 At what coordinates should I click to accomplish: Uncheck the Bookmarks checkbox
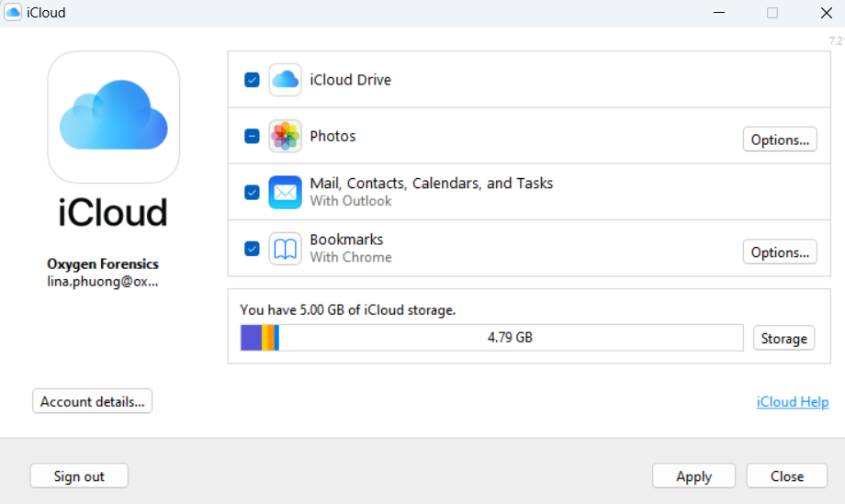tap(252, 249)
